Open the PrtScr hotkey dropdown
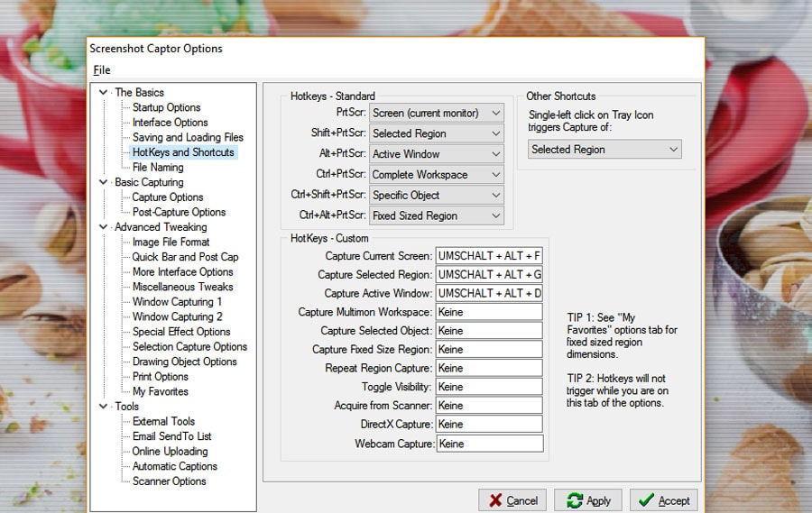This screenshot has width=812, height=513. point(436,113)
